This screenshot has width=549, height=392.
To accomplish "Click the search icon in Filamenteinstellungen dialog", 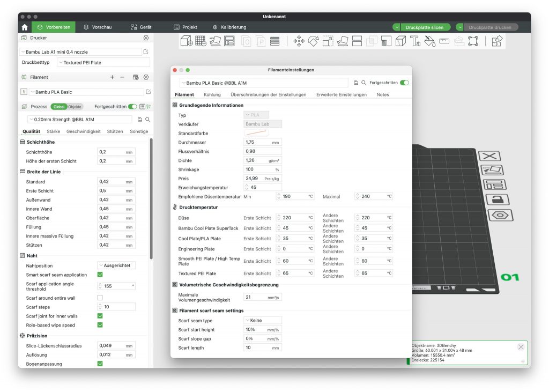I will tap(364, 83).
